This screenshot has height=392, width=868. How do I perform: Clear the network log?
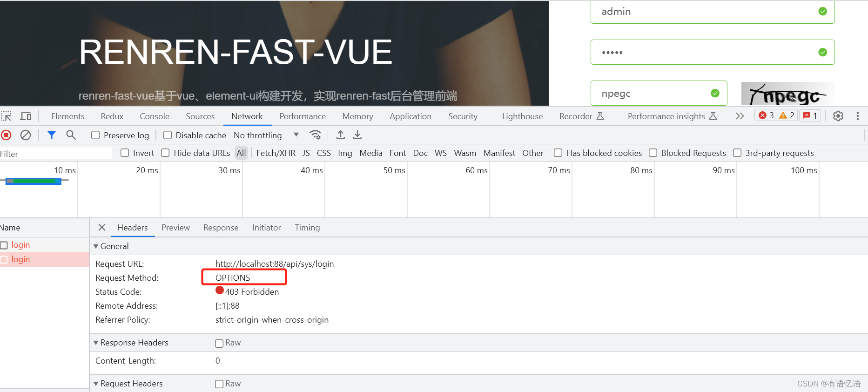pos(26,135)
